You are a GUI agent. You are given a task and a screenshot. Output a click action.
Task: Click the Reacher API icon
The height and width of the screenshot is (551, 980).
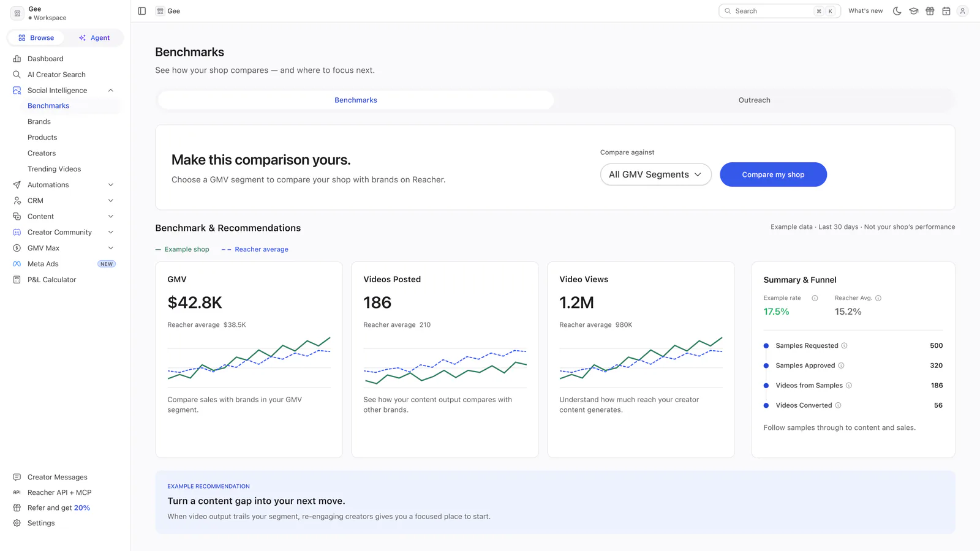click(17, 492)
